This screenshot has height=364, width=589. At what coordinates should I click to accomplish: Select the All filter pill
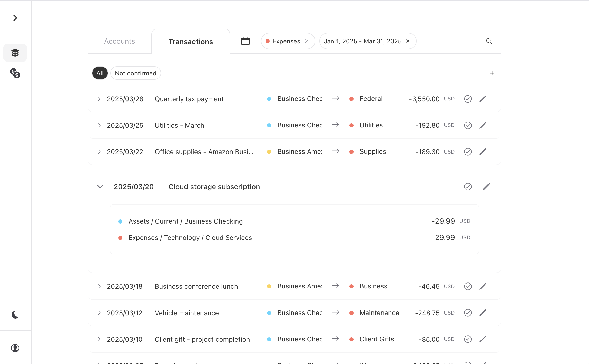pyautogui.click(x=100, y=73)
